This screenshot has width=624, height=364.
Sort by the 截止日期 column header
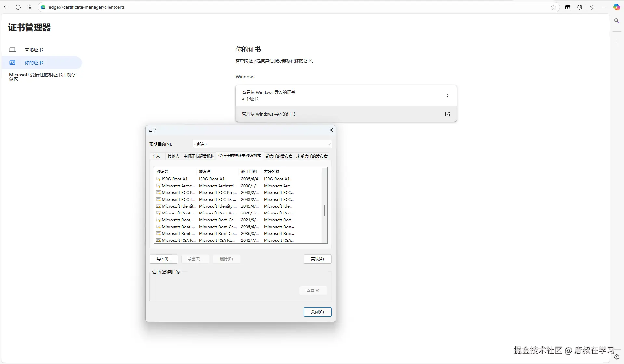(250, 172)
